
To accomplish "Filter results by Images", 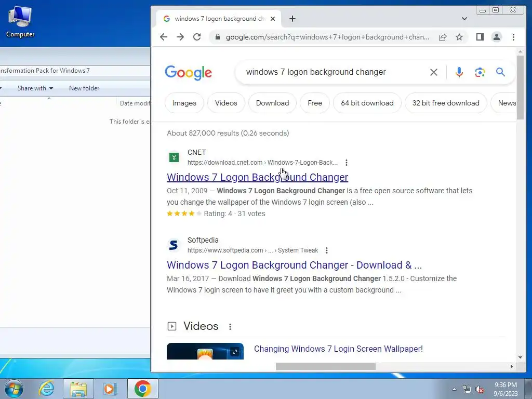I will pos(184,103).
